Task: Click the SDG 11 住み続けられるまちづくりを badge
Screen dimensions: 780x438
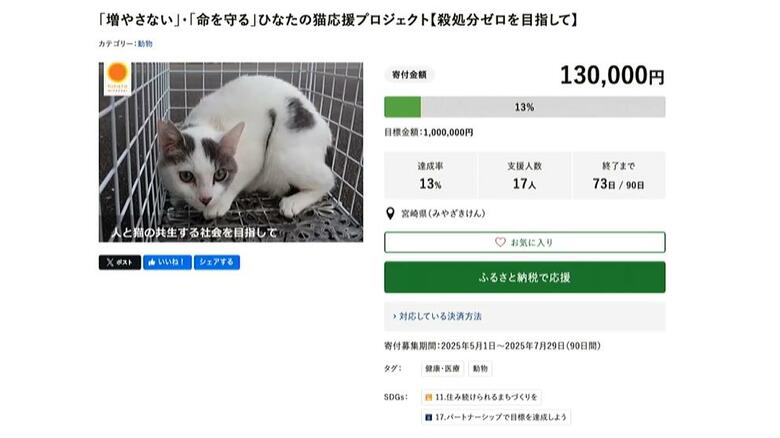Action: (x=482, y=397)
